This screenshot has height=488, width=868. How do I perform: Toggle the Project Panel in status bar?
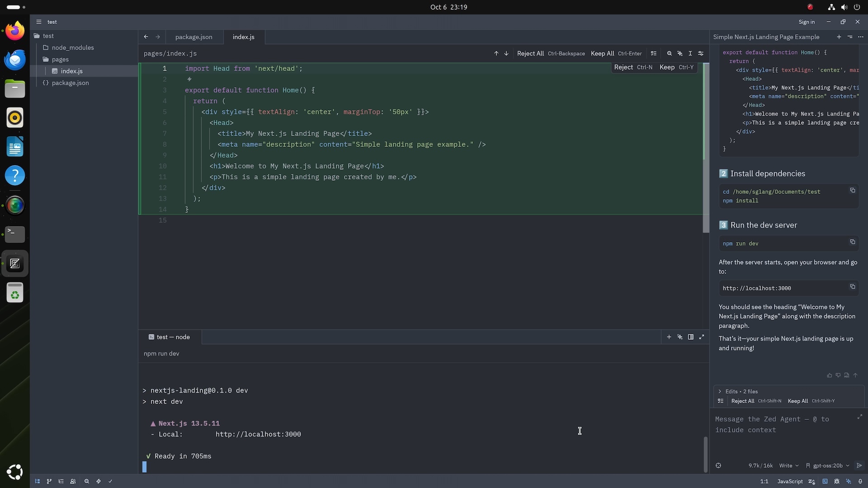point(38,481)
